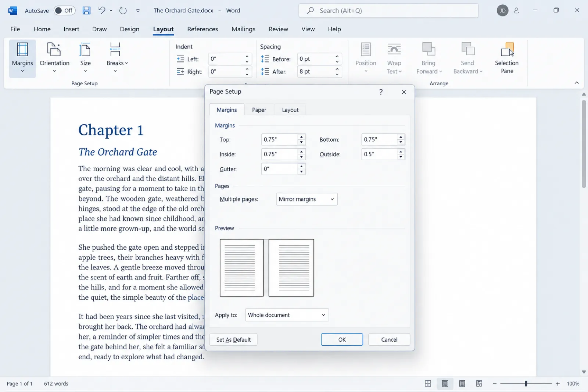
Task: Click the Indent Right icon
Action: click(180, 72)
